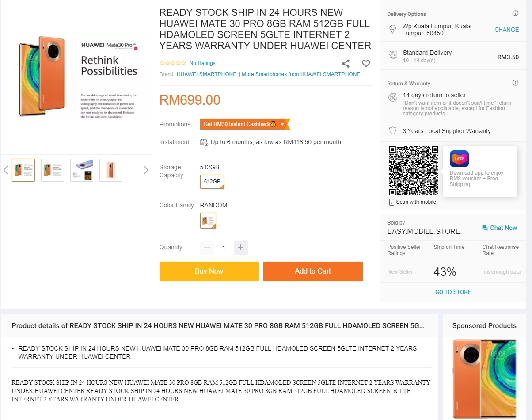Show previous product thumbnails arrow
This screenshot has height=420, width=532.
click(6, 170)
